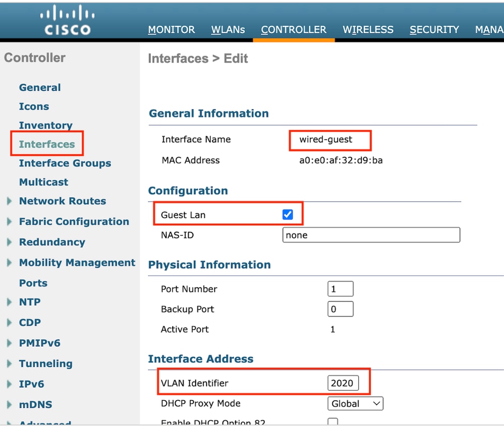Expand the NTP arrow
The width and height of the screenshot is (504, 431).
(x=9, y=302)
